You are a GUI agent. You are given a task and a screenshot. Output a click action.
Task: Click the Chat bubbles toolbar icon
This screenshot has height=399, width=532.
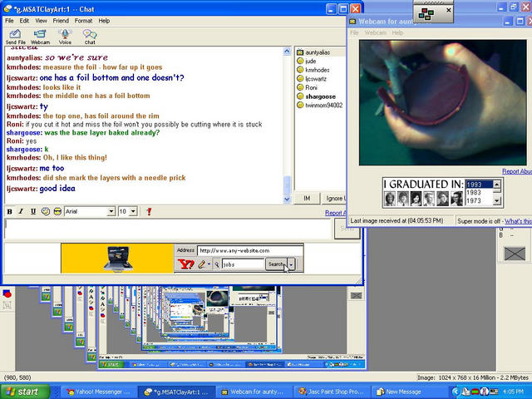[x=90, y=37]
